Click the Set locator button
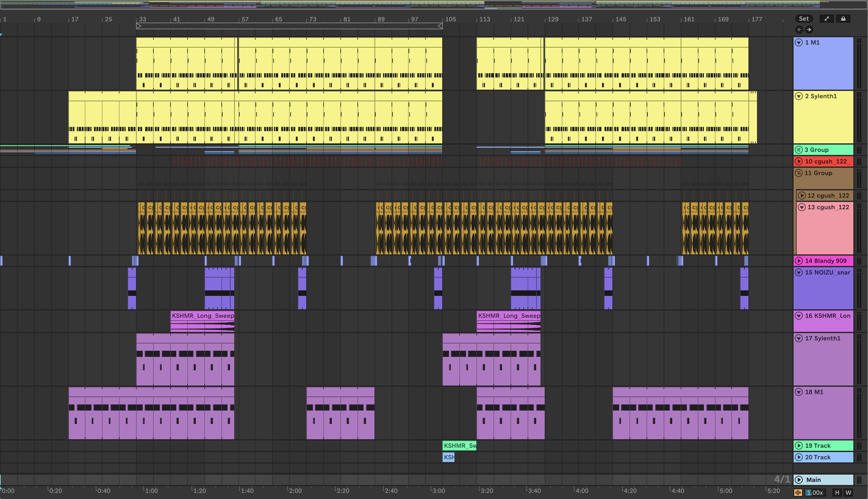The image size is (868, 499). click(x=804, y=19)
